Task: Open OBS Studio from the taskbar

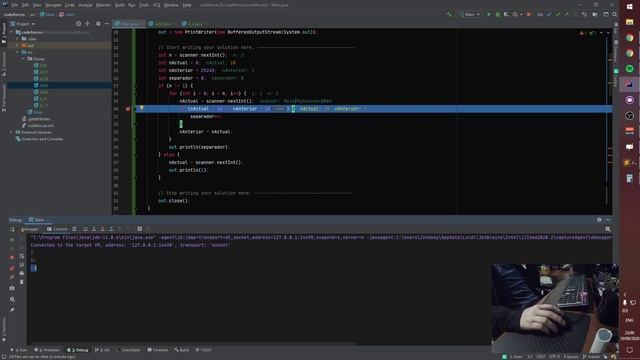Action: pos(629,116)
